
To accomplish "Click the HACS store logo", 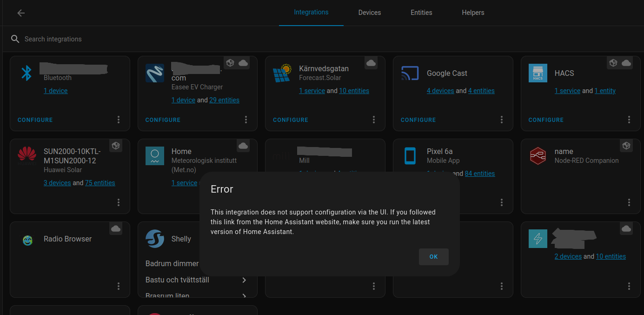I will click(x=538, y=73).
